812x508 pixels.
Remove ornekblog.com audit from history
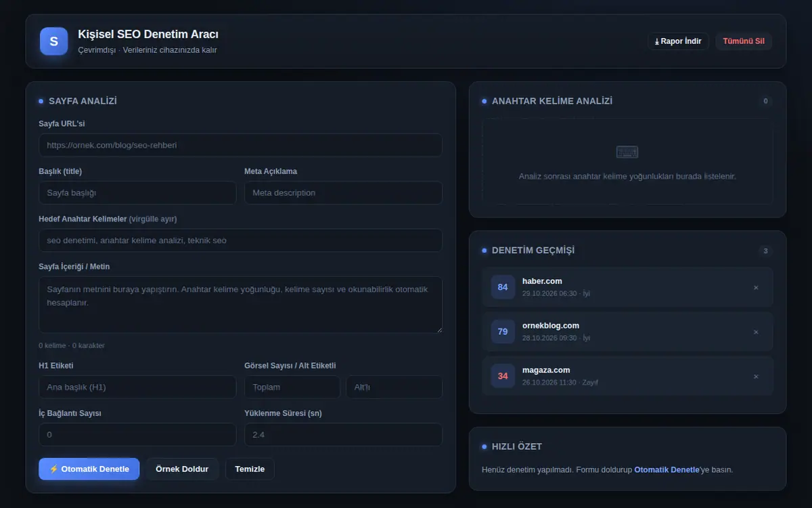[756, 332]
